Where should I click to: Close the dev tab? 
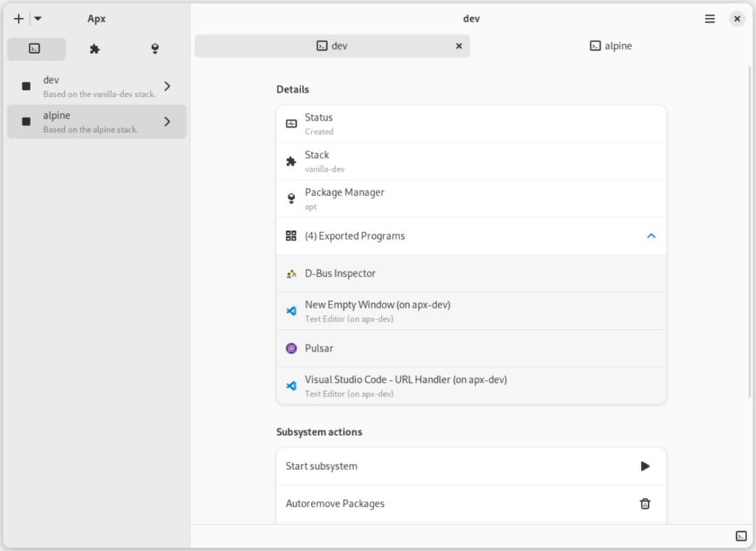[x=458, y=46]
